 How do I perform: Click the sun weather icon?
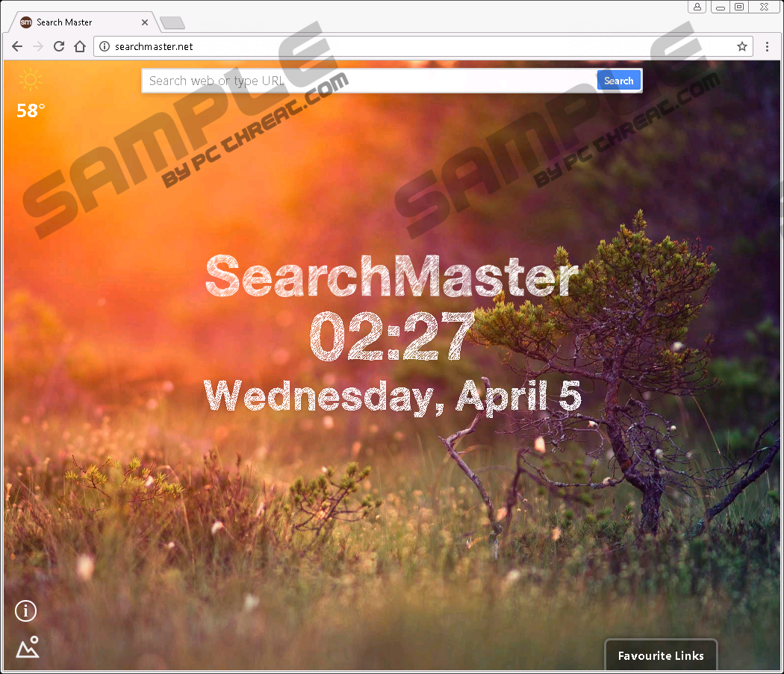click(x=31, y=80)
